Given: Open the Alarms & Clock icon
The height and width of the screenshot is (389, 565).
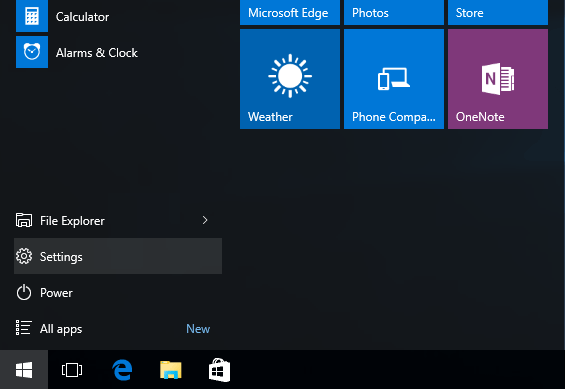Looking at the screenshot, I should tap(32, 52).
